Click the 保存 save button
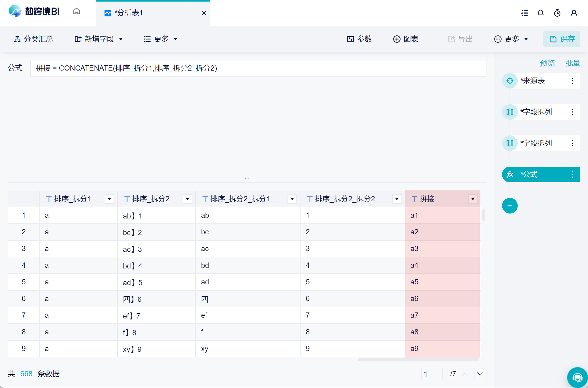The image size is (588, 388). (562, 39)
